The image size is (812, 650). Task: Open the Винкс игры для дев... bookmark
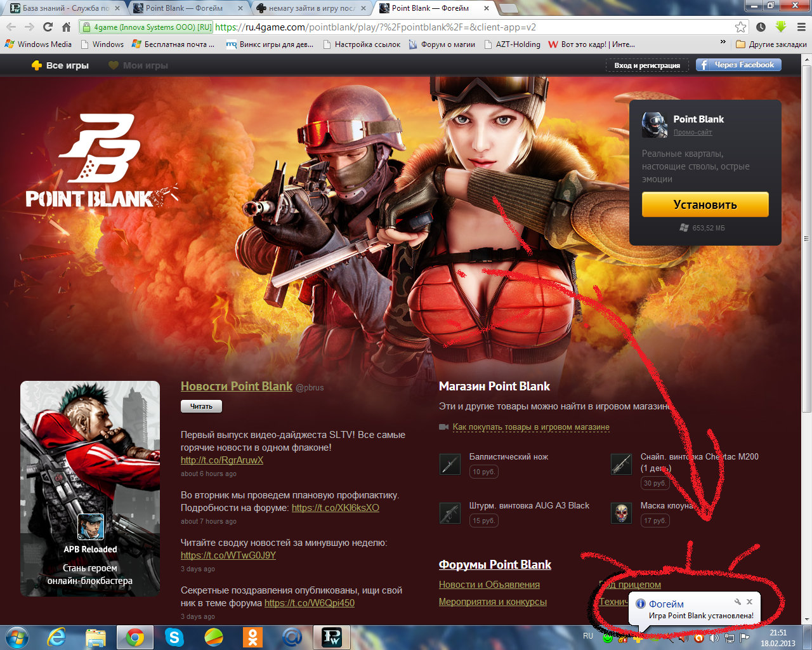pyautogui.click(x=270, y=44)
